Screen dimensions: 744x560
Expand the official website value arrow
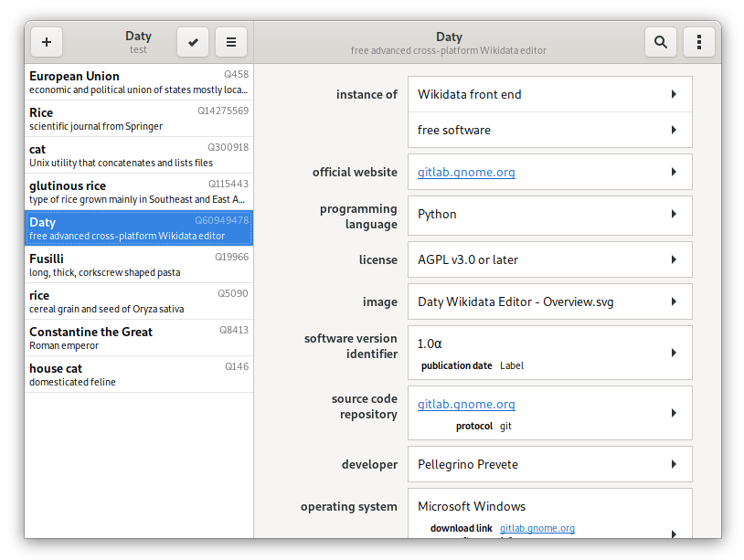click(x=674, y=172)
